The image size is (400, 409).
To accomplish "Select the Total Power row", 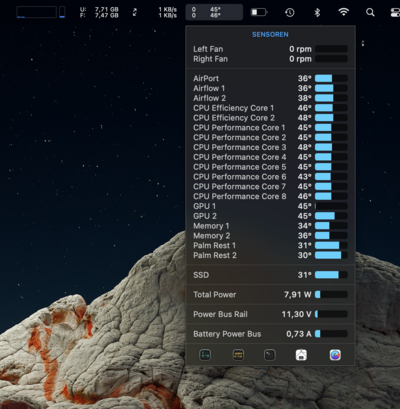I will coord(270,295).
